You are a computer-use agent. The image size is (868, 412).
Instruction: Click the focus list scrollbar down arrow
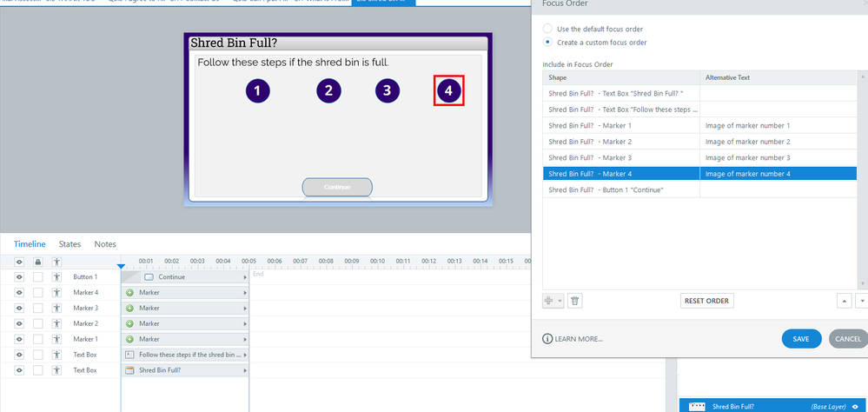(863, 283)
